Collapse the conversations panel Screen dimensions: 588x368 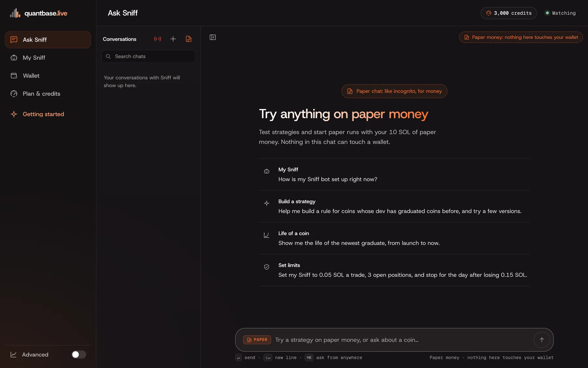(213, 37)
